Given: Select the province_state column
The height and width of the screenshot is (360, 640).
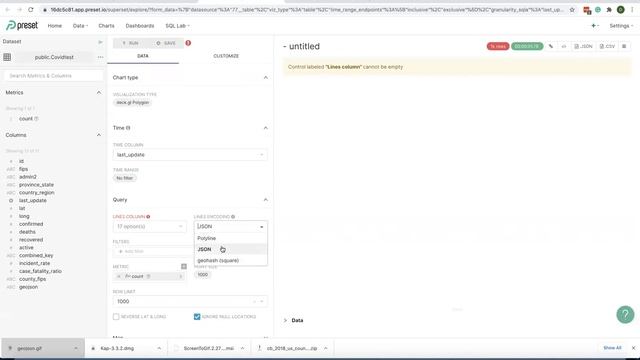Looking at the screenshot, I should 36,185.
